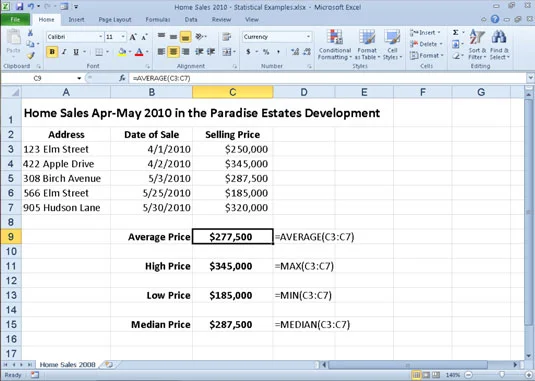This screenshot has height=381, width=535.
Task: Open the Conditional Formatting dropdown
Action: 335,45
